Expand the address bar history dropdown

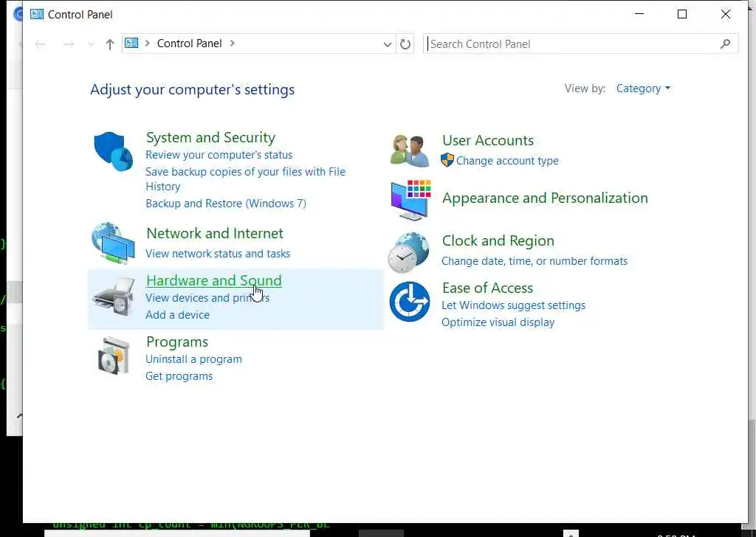click(387, 44)
